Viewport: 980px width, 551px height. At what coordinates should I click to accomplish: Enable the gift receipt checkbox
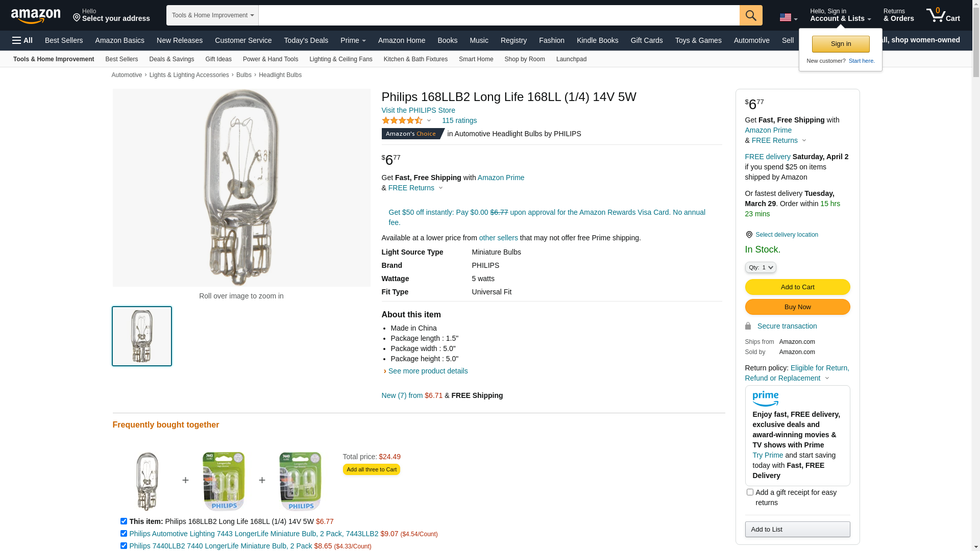750,492
